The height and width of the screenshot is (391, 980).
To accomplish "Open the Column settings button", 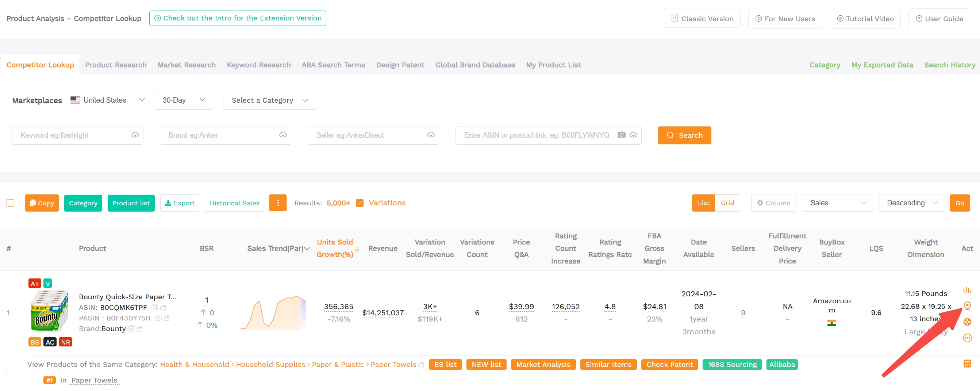I will pos(773,203).
